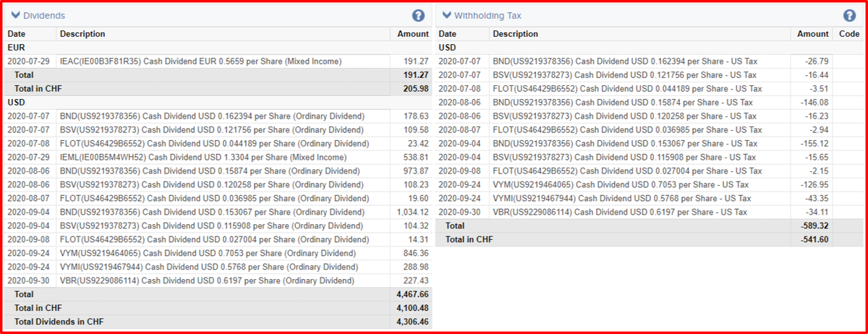Click the Code column header in Withholding Tax
The width and height of the screenshot is (868, 334).
click(x=849, y=34)
